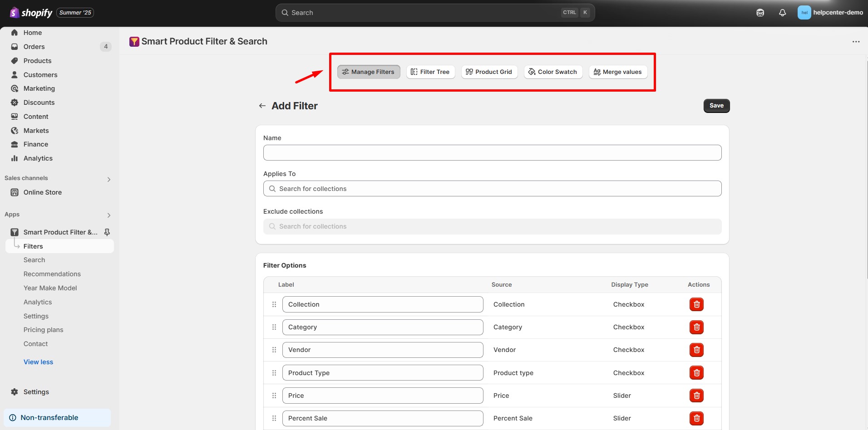The width and height of the screenshot is (868, 430).
Task: Click the back arrow beside Add Filter
Action: [x=262, y=106]
